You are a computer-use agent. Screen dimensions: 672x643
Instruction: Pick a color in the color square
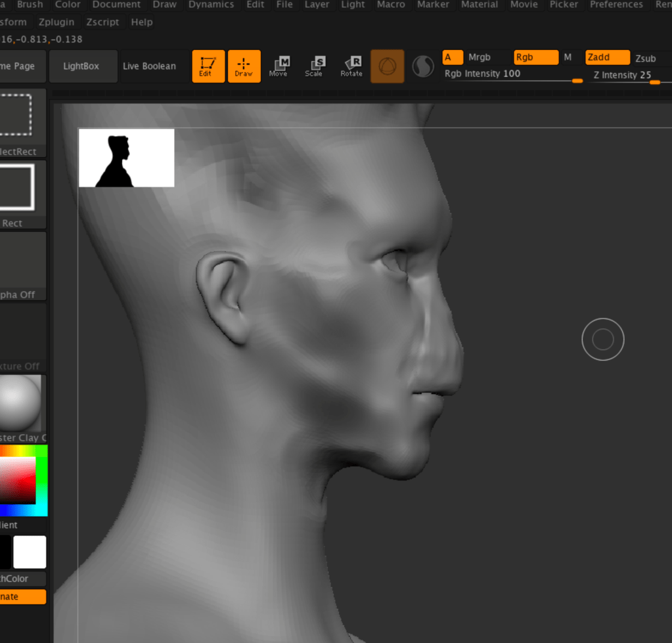[18, 480]
